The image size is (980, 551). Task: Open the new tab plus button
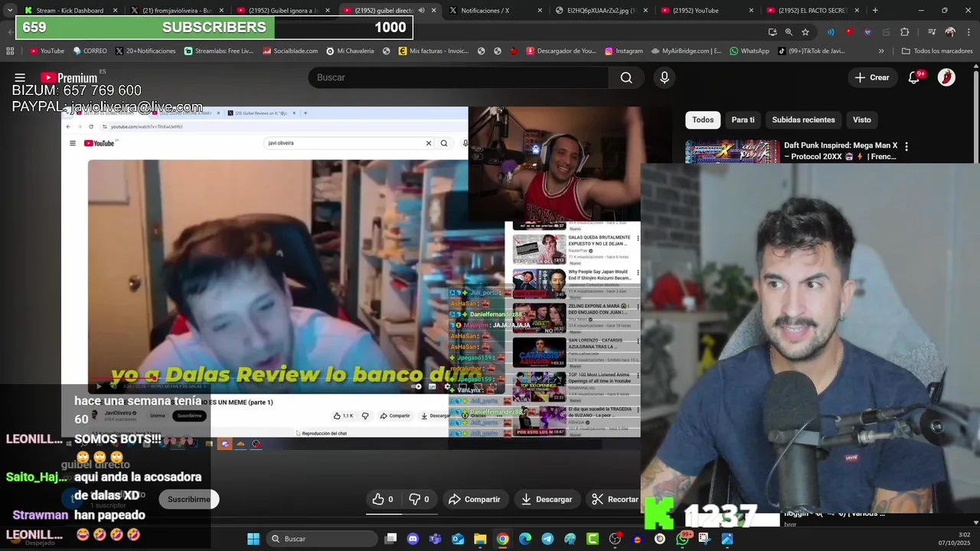[x=875, y=11]
